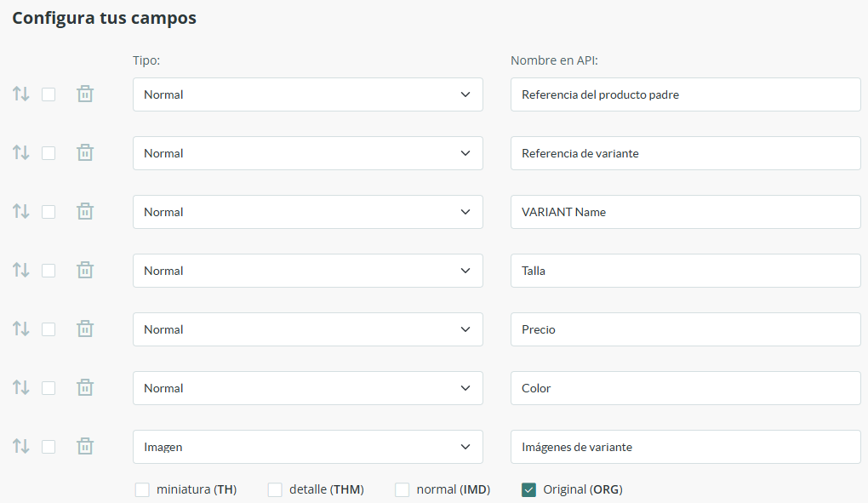Click the Precio API name field

[685, 329]
